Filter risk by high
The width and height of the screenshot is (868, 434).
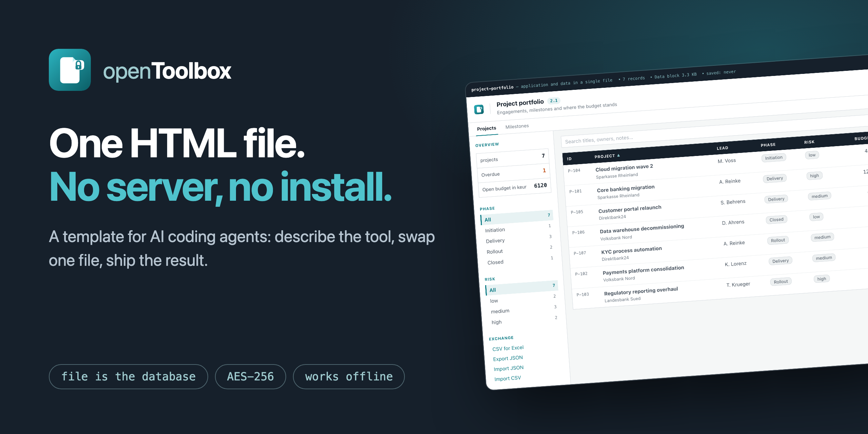pos(524,320)
